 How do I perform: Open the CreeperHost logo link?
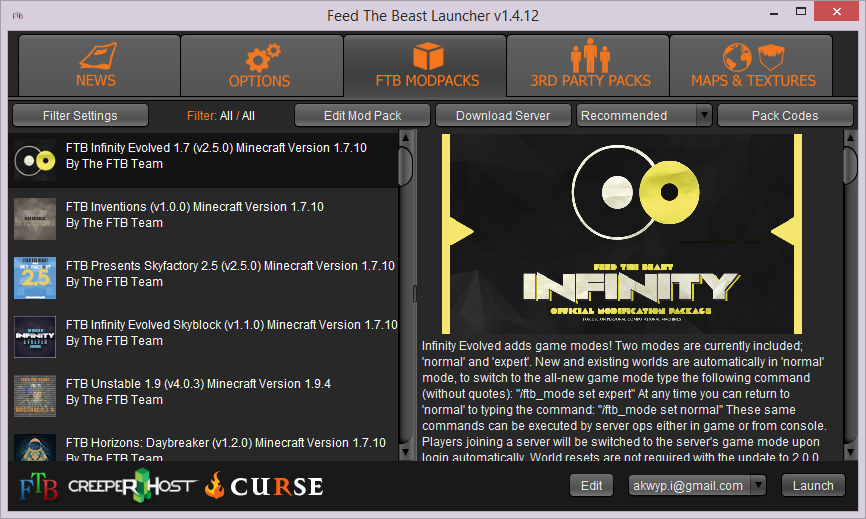130,487
